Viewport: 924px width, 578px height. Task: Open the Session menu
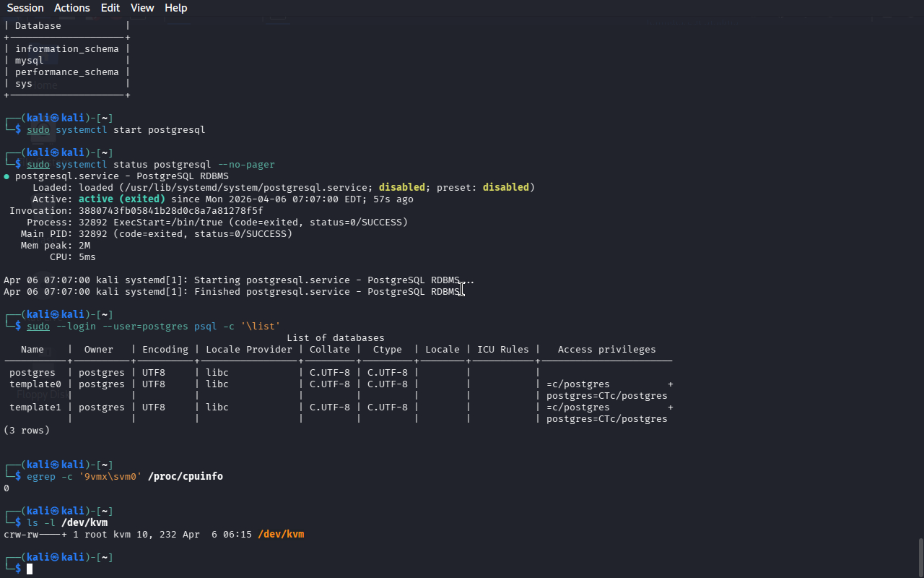coord(25,8)
